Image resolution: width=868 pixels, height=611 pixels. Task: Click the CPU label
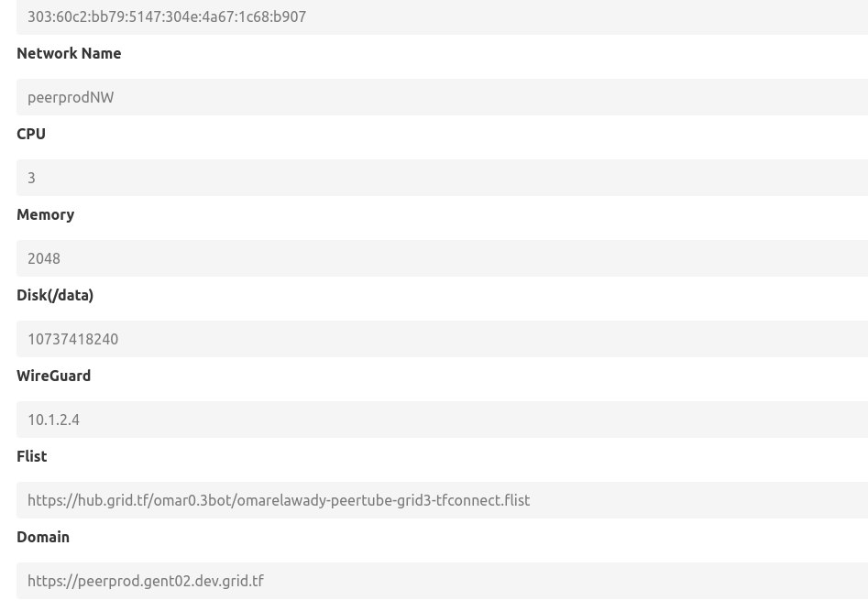pos(31,134)
